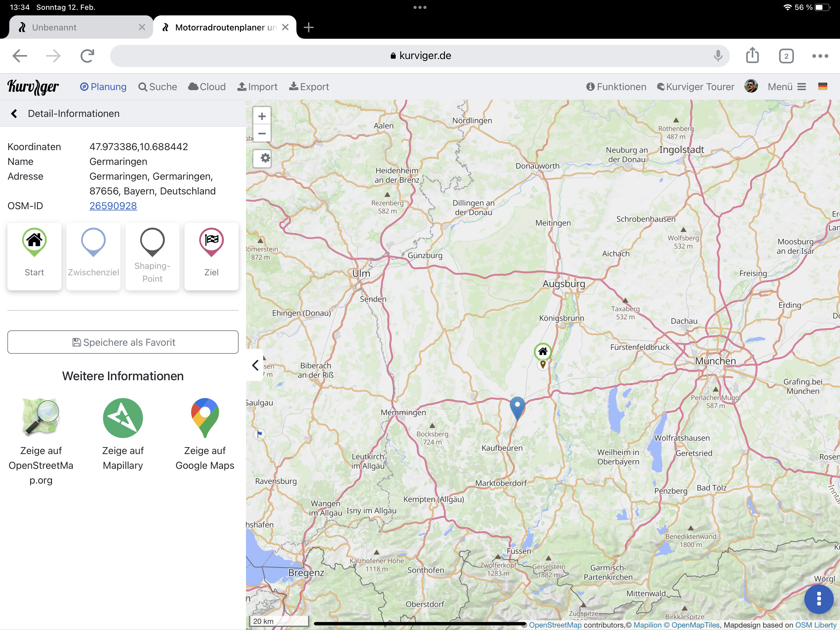
Task: Zoom in on the map
Action: click(x=262, y=116)
